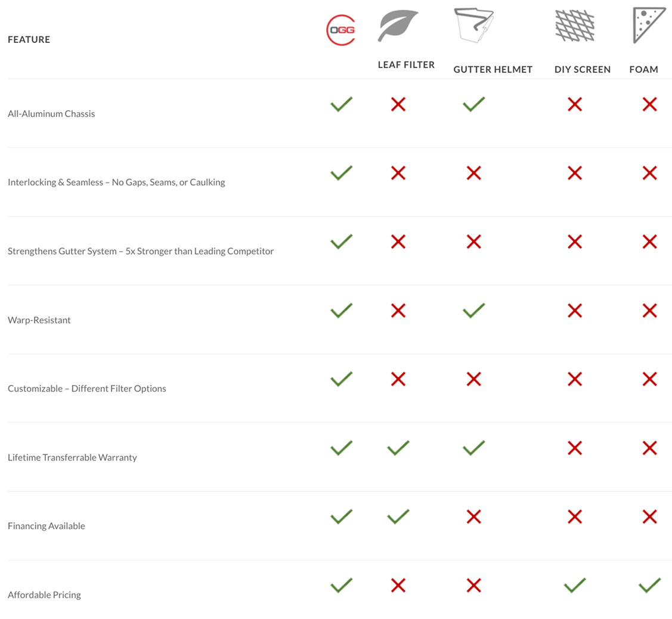Click Gutter Helmet checkmark for Warp-Resistant
672x619 pixels.
point(473,310)
